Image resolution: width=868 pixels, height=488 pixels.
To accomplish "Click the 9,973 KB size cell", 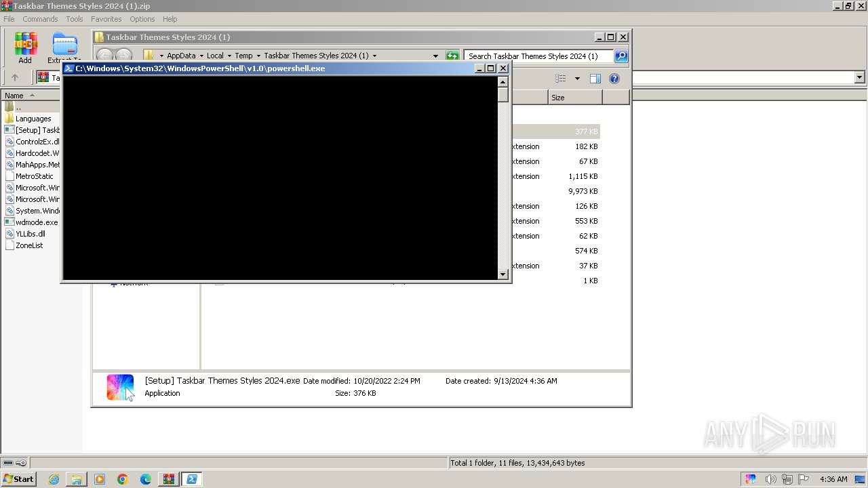I will tap(583, 191).
